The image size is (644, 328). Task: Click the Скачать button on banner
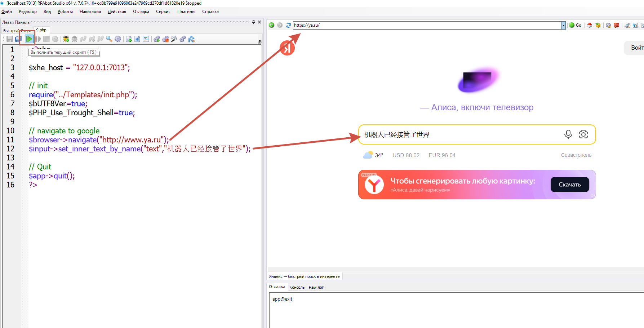[x=570, y=185]
